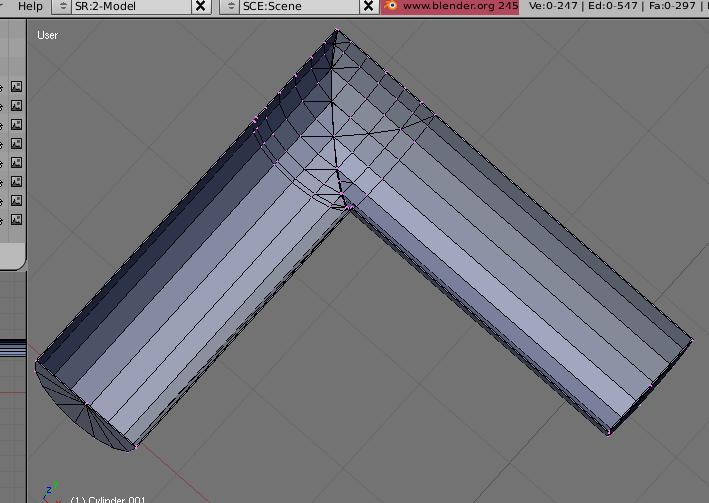Image resolution: width=709 pixels, height=503 pixels.
Task: Toggle the bottommost render image icon in outliner
Action: (x=16, y=219)
